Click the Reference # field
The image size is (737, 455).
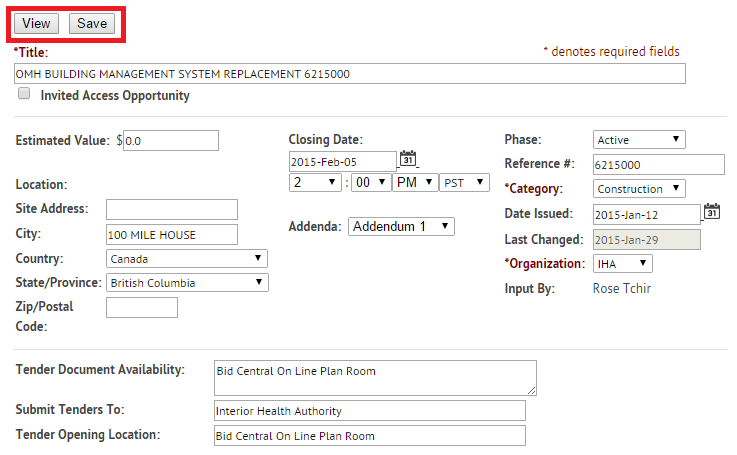pos(657,165)
